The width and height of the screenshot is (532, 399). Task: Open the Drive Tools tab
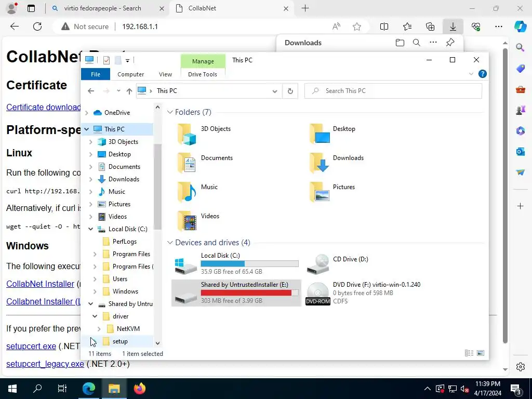203,74
